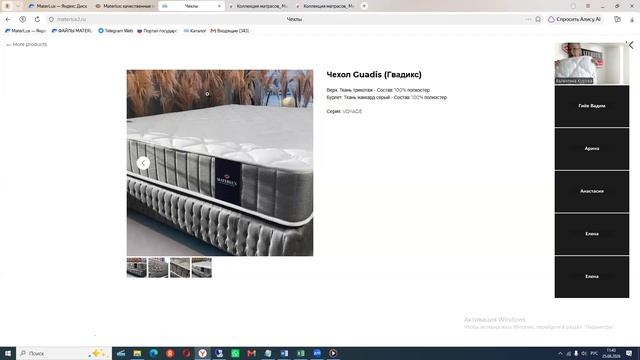Switch to the Materlux качественные tab
The height and width of the screenshot is (360, 640).
pos(124,6)
